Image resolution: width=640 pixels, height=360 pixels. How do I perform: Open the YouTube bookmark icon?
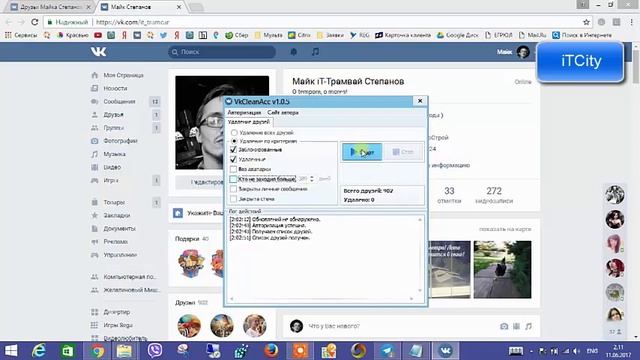point(98,35)
